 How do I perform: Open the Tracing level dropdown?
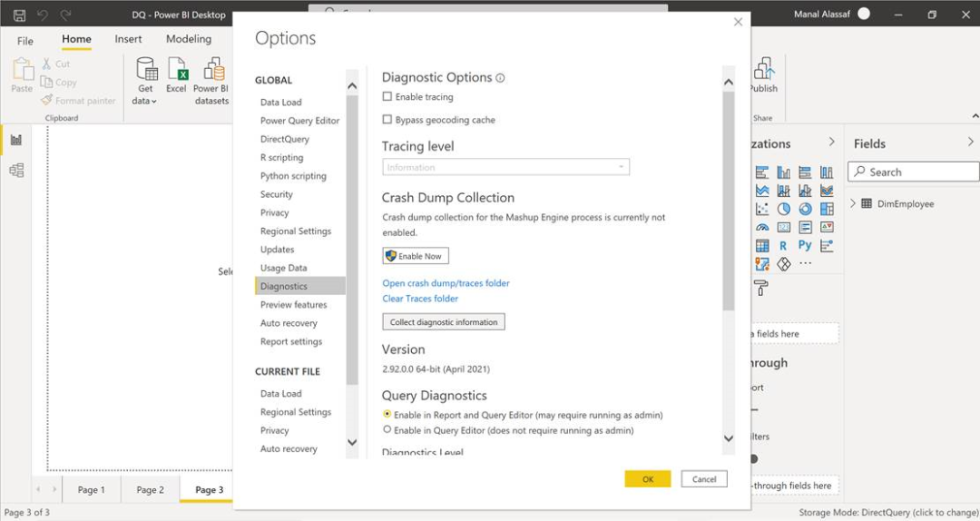click(x=505, y=167)
